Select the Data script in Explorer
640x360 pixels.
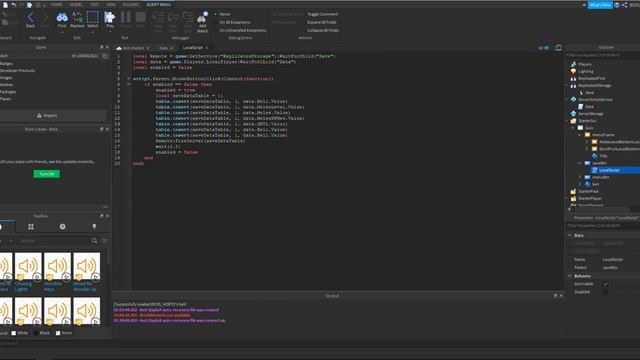tap(589, 107)
